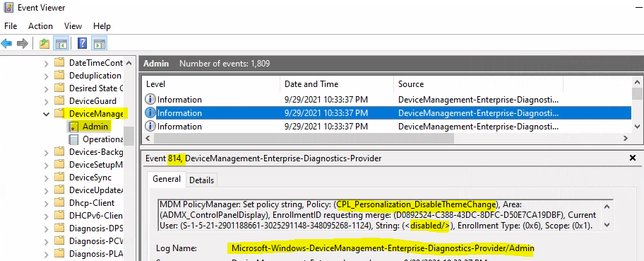Click the DeviceGuard folder icon
This screenshot has height=261, width=644.
(60, 101)
